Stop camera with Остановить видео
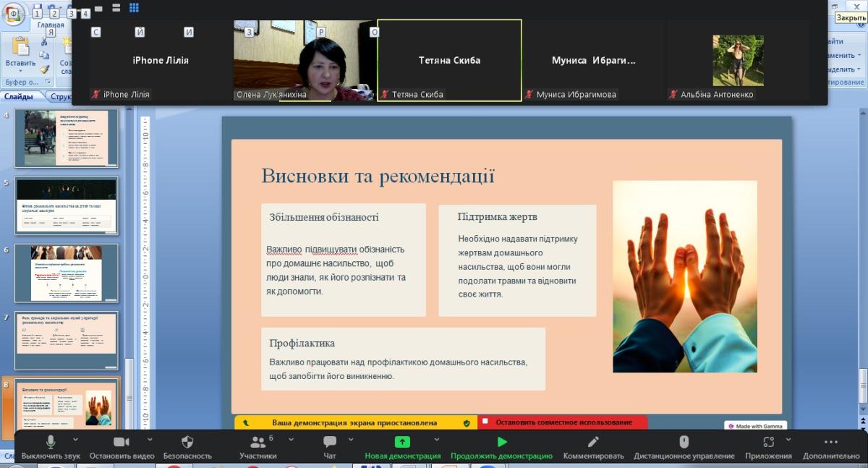This screenshot has height=468, width=868. (x=122, y=448)
